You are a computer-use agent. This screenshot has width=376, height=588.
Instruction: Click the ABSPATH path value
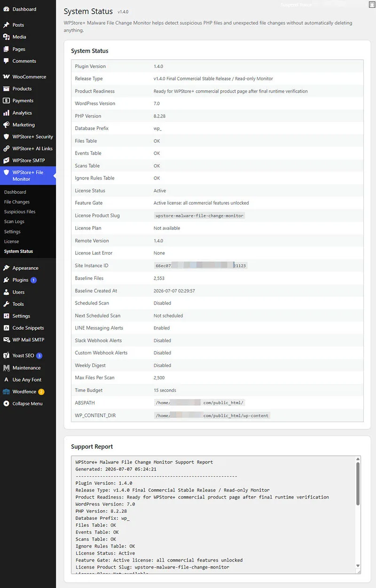click(199, 403)
